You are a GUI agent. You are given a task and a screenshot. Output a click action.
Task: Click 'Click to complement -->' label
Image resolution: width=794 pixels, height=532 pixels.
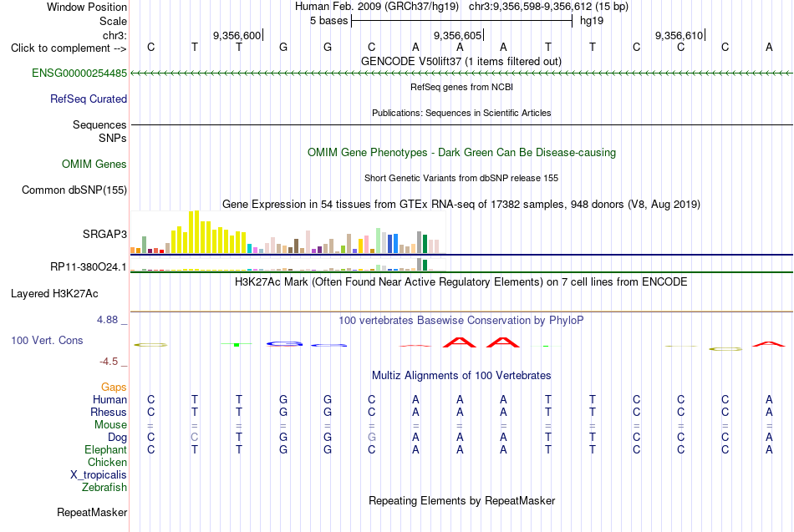(69, 48)
